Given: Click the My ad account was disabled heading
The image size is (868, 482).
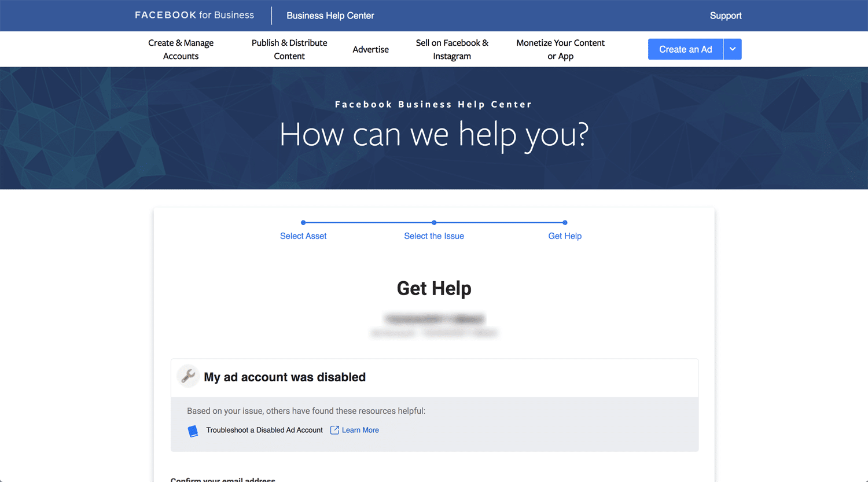Looking at the screenshot, I should [285, 377].
